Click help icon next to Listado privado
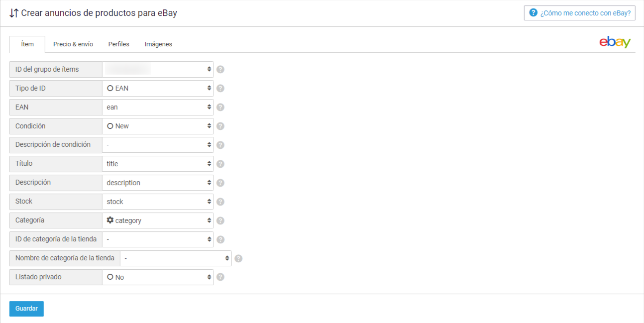644x323 pixels. [220, 277]
